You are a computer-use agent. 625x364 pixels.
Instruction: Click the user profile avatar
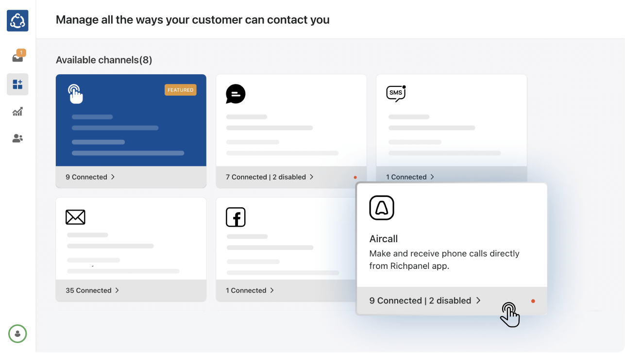[x=17, y=333]
